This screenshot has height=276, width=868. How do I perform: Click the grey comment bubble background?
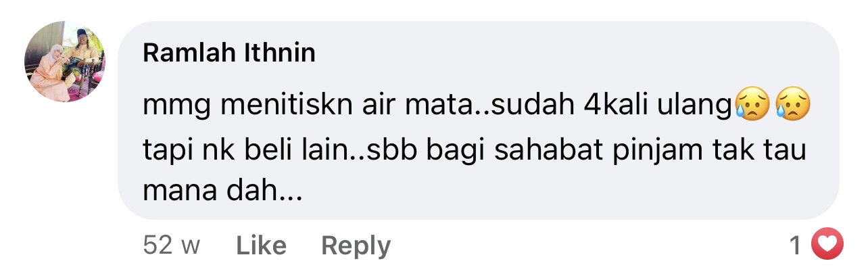[x=479, y=120]
